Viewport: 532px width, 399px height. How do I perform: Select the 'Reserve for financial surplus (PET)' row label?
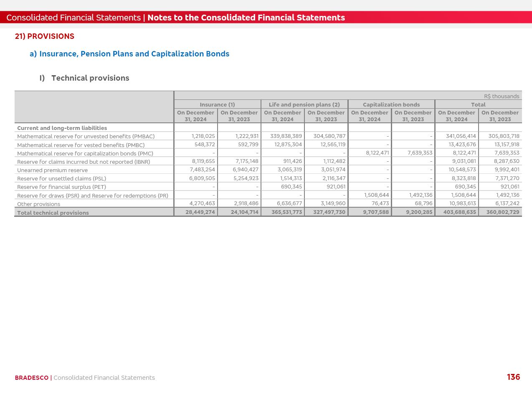(61, 187)
